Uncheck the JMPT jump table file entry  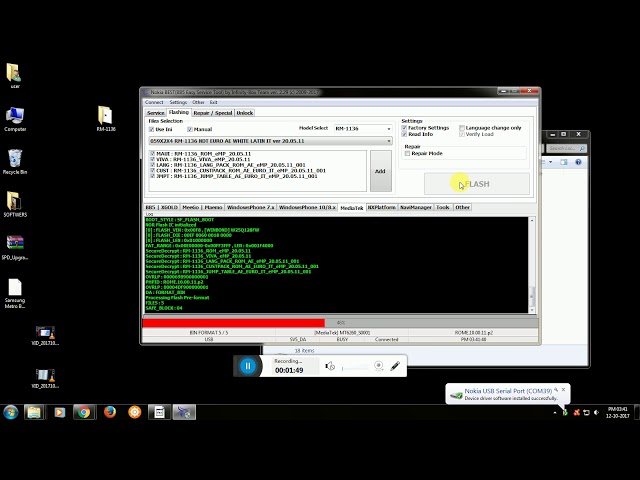pyautogui.click(x=152, y=176)
